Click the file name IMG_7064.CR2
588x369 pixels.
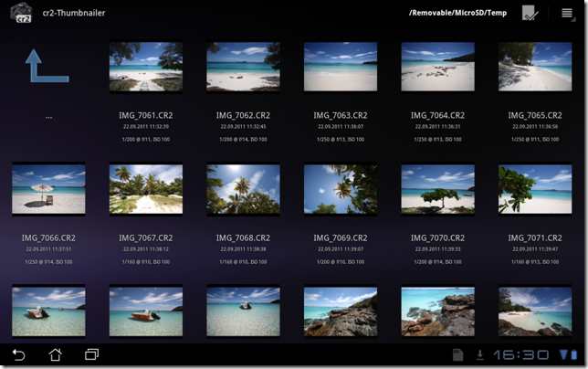437,115
